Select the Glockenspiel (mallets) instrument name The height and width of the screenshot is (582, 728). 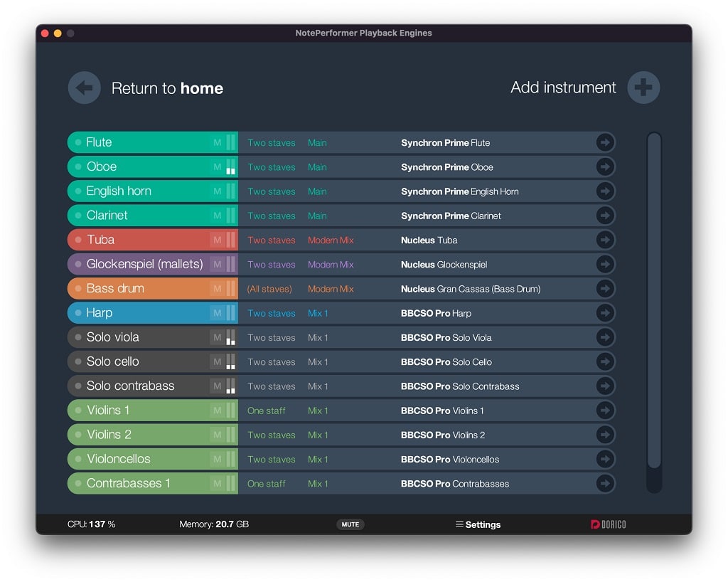pyautogui.click(x=145, y=264)
